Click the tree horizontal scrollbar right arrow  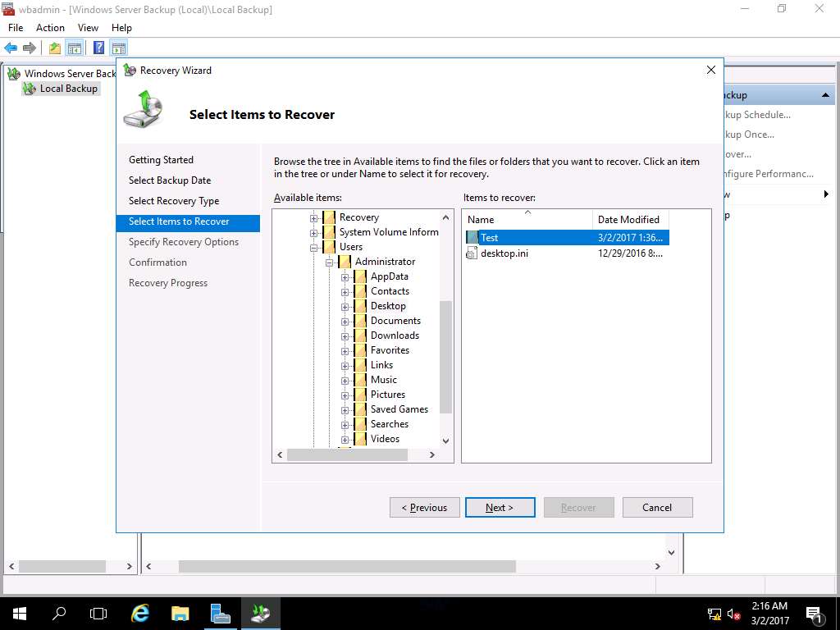pos(431,454)
